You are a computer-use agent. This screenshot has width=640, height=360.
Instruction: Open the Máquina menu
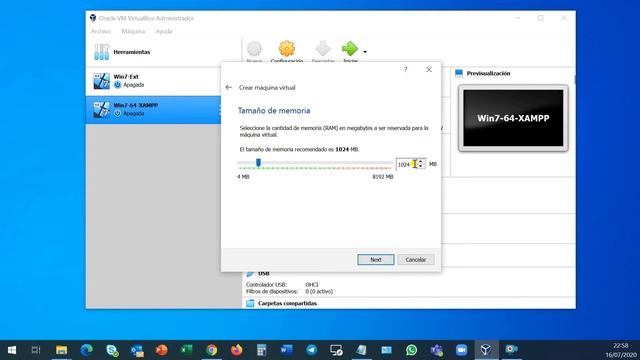point(133,31)
